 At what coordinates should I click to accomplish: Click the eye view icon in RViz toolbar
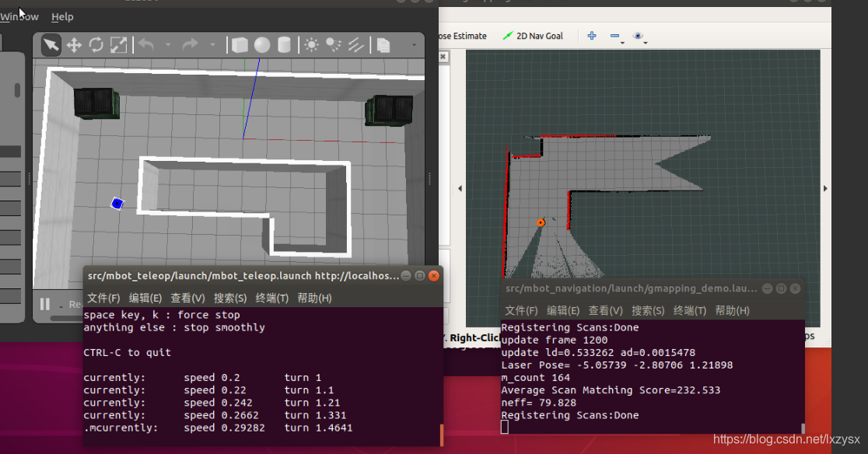(x=638, y=36)
